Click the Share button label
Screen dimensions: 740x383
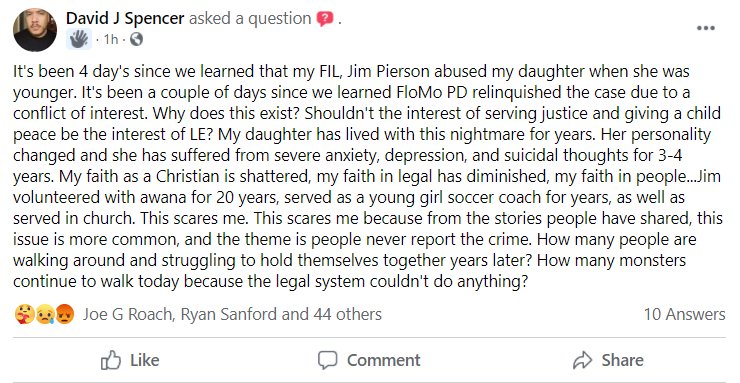coord(622,360)
